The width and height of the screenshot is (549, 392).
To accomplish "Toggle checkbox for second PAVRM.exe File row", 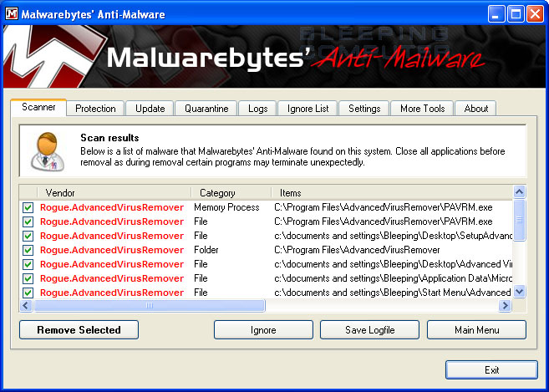I will [x=28, y=221].
